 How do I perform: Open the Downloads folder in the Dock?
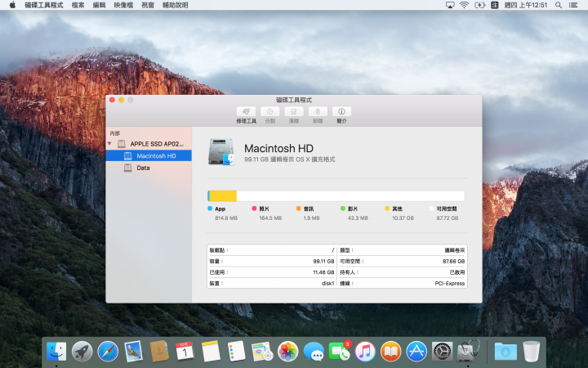506,352
